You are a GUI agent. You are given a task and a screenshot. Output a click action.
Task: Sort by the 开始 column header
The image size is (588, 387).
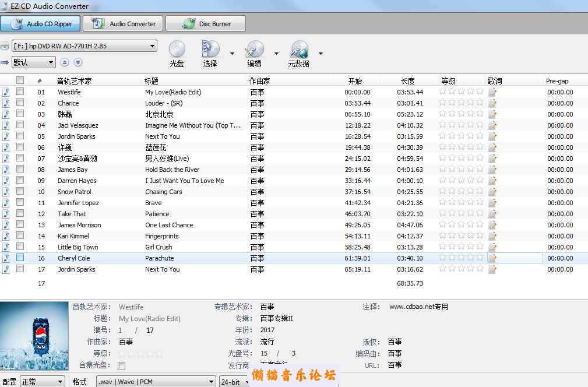[x=355, y=81]
